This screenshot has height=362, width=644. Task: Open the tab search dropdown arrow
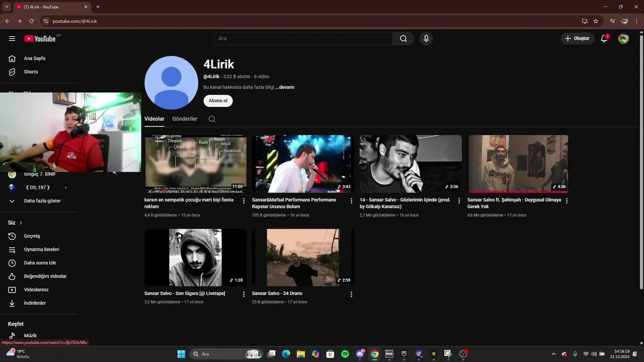pos(7,7)
